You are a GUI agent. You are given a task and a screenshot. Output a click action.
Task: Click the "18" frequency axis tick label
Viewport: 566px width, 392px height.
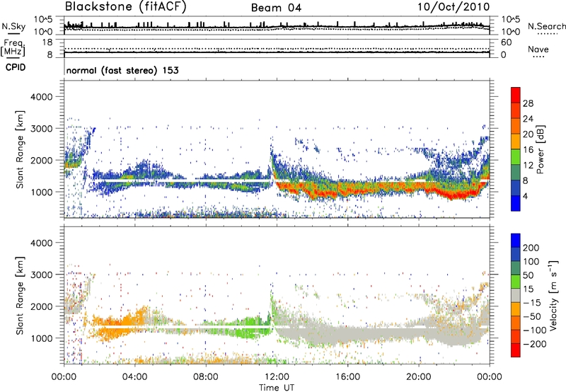click(x=47, y=42)
